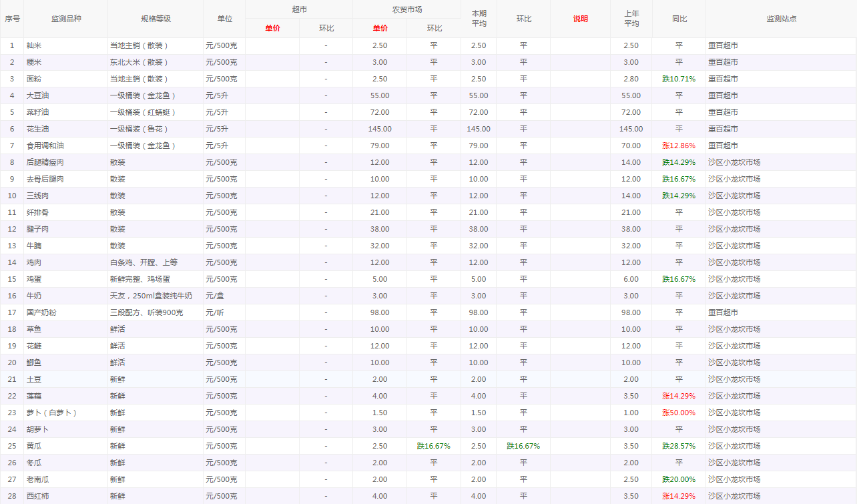Select the red 说明 column header
Viewport: 857px width, 504px height.
pos(580,19)
